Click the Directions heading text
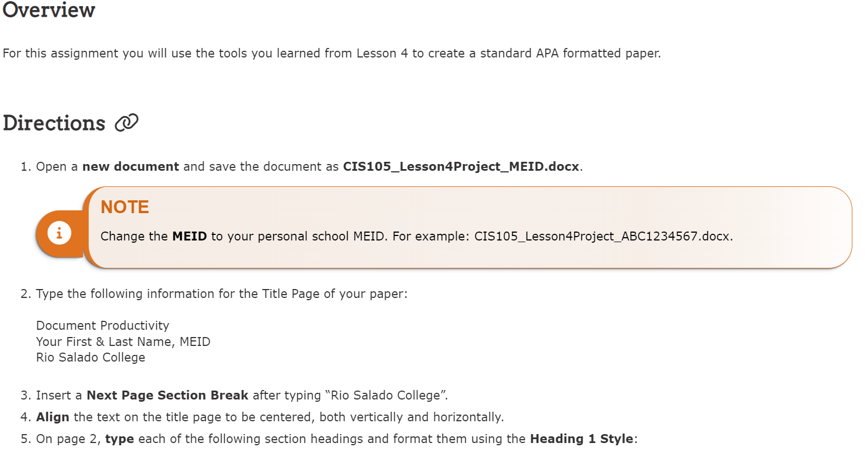The width and height of the screenshot is (868, 462). (x=54, y=123)
